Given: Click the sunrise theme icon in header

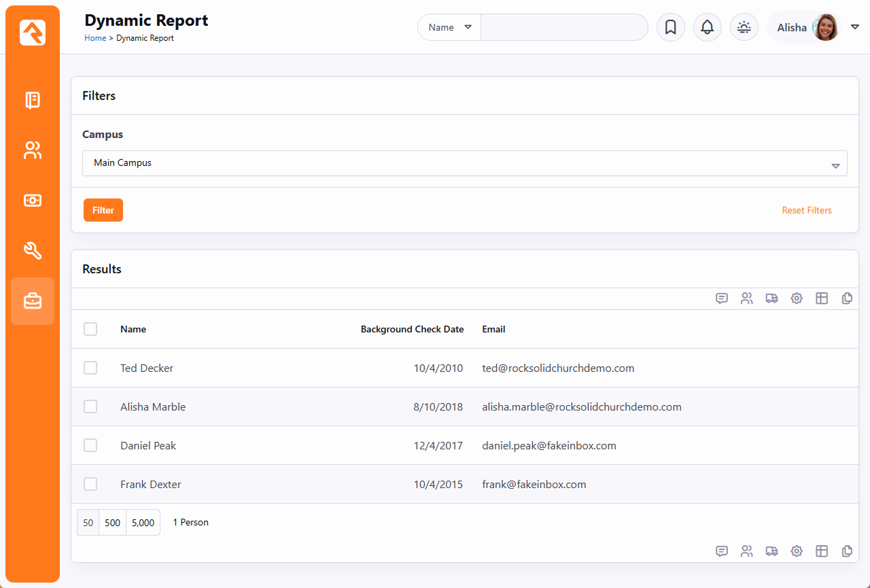Looking at the screenshot, I should pos(744,27).
